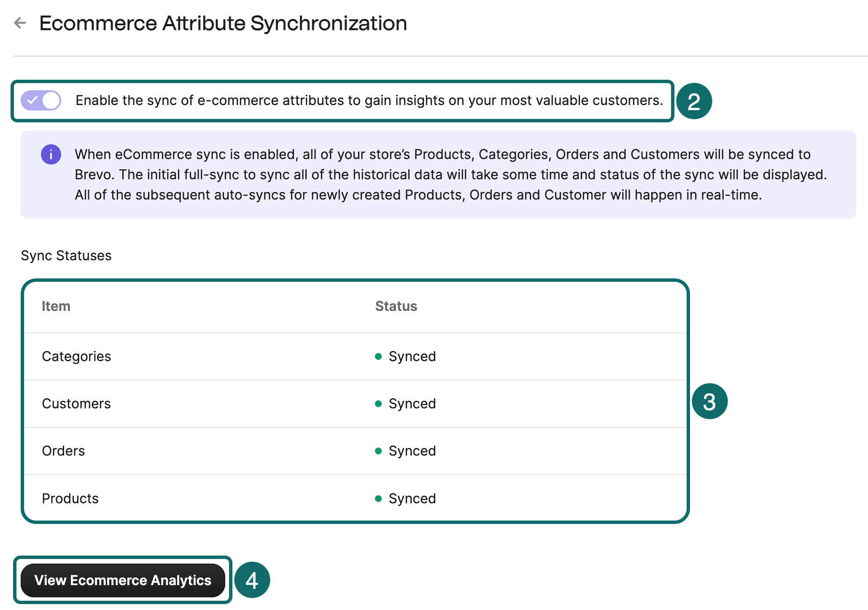Click the checkmark inside the sync toggle
This screenshot has width=868, height=610.
[32, 101]
